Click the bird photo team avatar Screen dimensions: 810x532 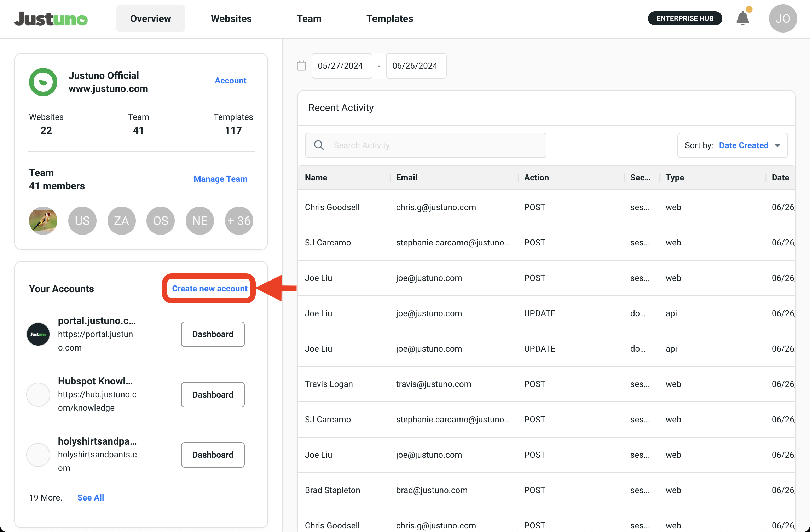(x=43, y=221)
